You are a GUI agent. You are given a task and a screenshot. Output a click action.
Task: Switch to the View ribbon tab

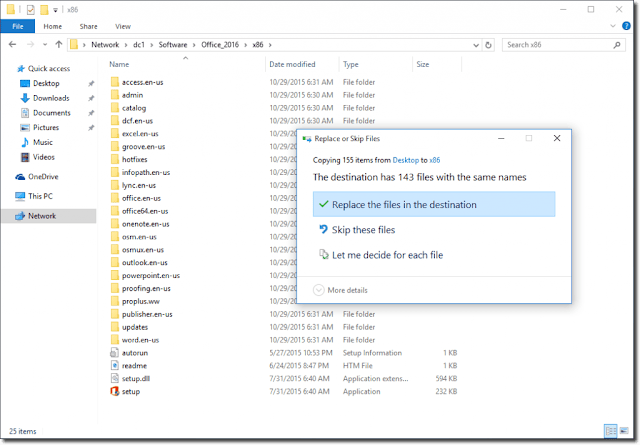point(123,27)
